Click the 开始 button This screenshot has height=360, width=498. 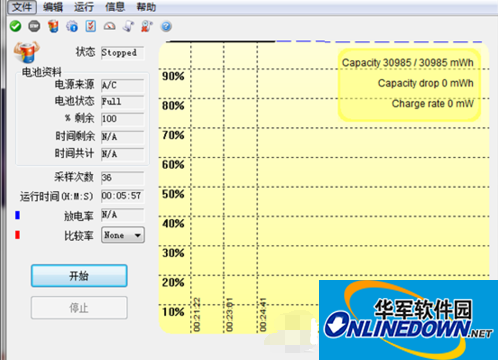coord(79,276)
